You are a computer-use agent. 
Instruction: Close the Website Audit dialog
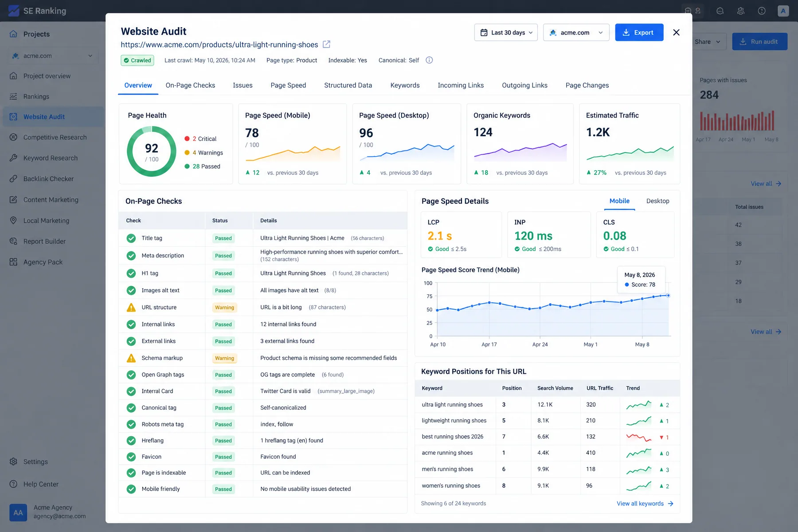click(676, 32)
